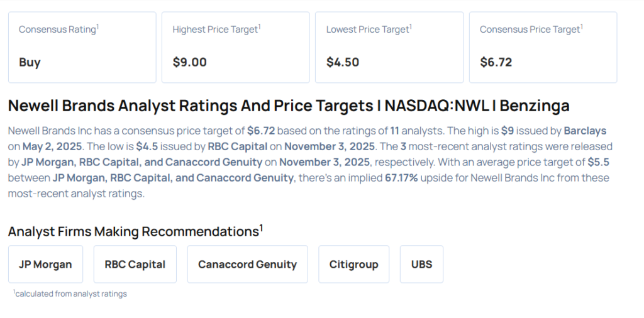Open the Consensus Price Target card label
644x318 pixels.
[530, 30]
